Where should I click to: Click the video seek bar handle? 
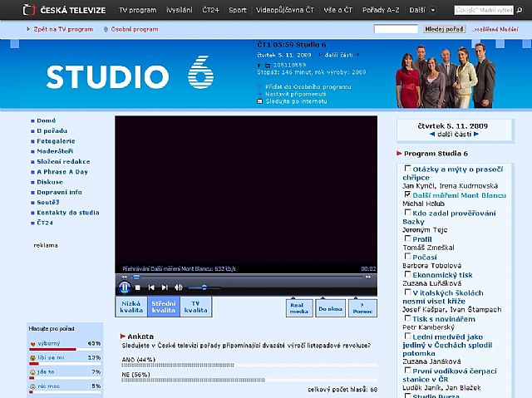[136, 277]
